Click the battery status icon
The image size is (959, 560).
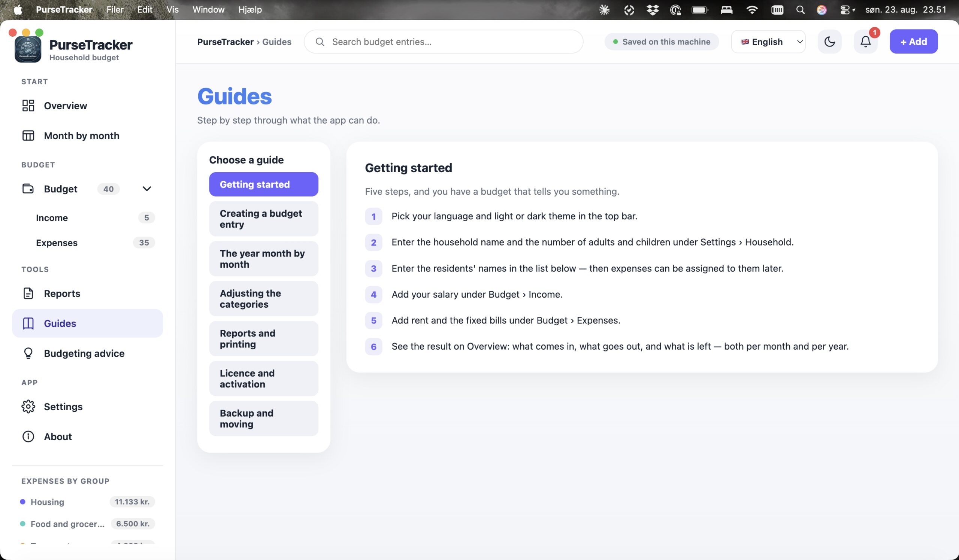pyautogui.click(x=700, y=9)
